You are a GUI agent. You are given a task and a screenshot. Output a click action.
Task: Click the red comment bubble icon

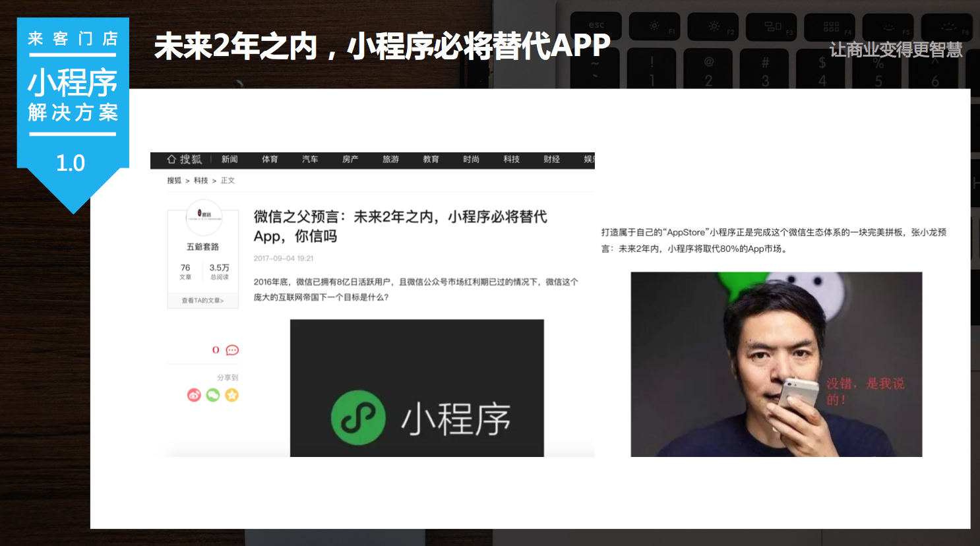232,350
